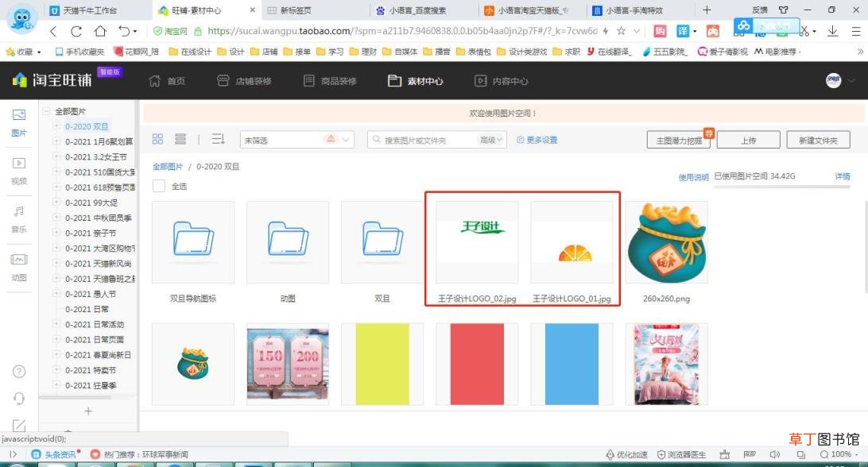
Task: Switch to 天猫千牛工作台 browser tab
Action: [x=97, y=10]
